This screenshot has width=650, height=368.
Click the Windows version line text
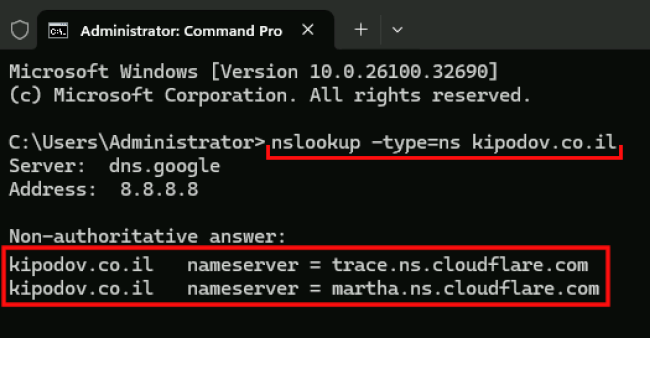pyautogui.click(x=253, y=72)
